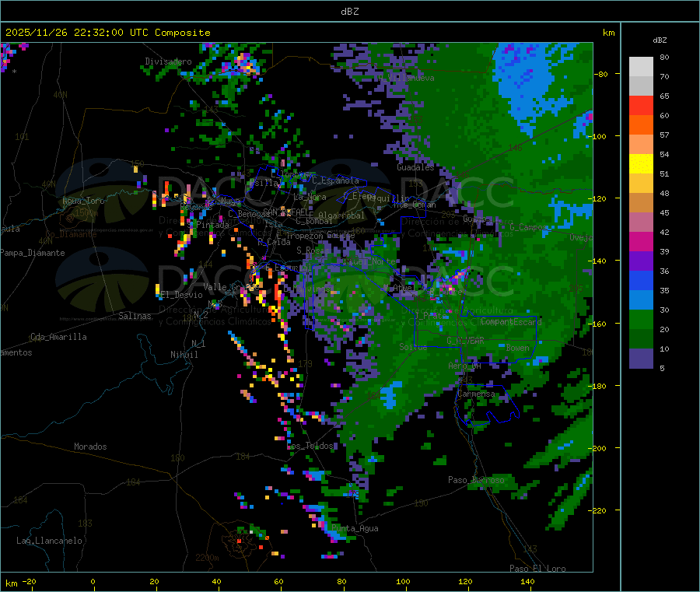The height and width of the screenshot is (592, 700).
Task: Click the 'dBZ' heading above the color legend
Action: [x=660, y=40]
